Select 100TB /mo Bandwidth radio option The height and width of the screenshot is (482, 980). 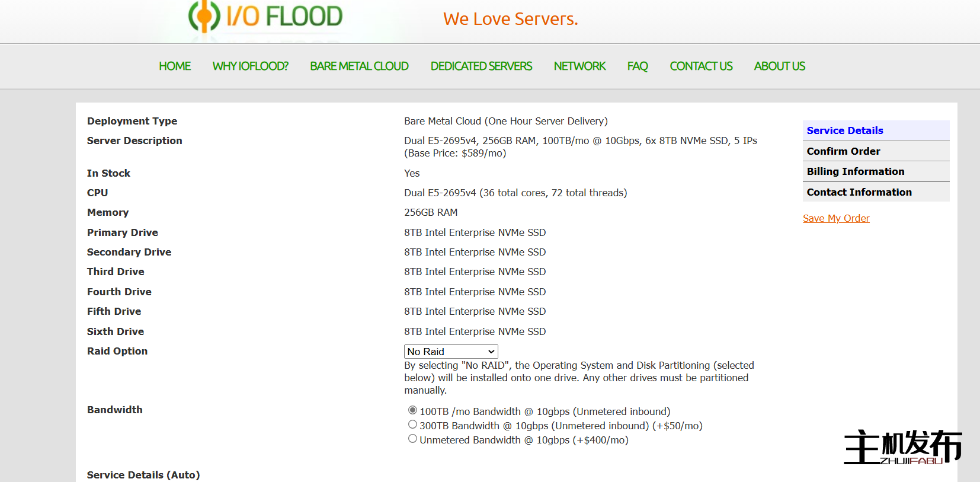[x=412, y=410]
